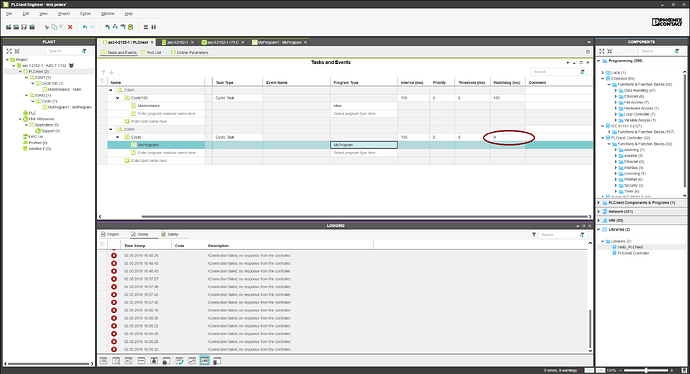This screenshot has height=374, width=690.
Task: Click the move-up arrow above the task table
Action: [x=104, y=72]
